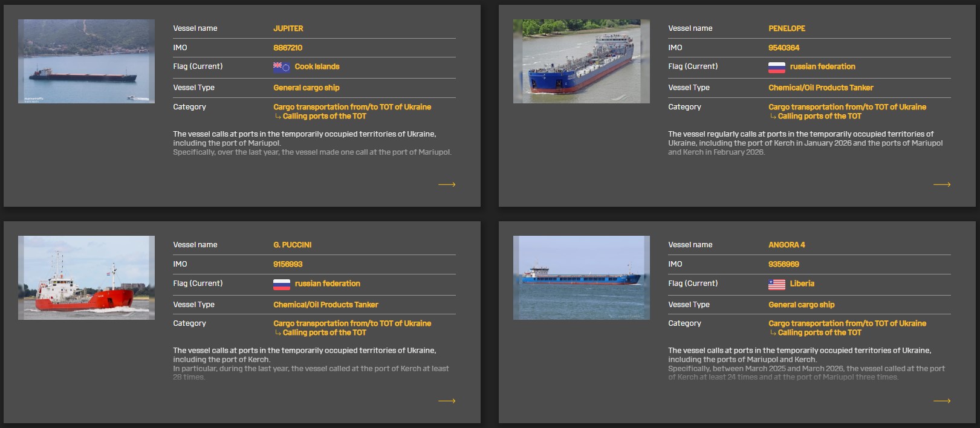Open ANGORA 4 details via arrow icon

pos(941,401)
